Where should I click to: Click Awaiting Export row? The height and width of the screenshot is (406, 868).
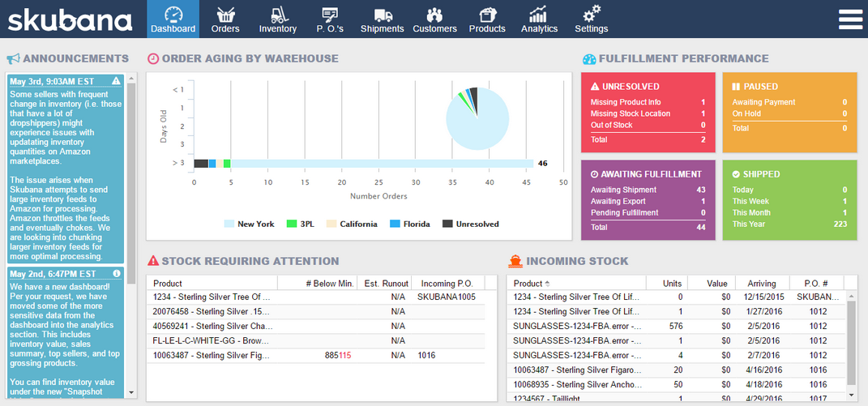click(x=648, y=201)
